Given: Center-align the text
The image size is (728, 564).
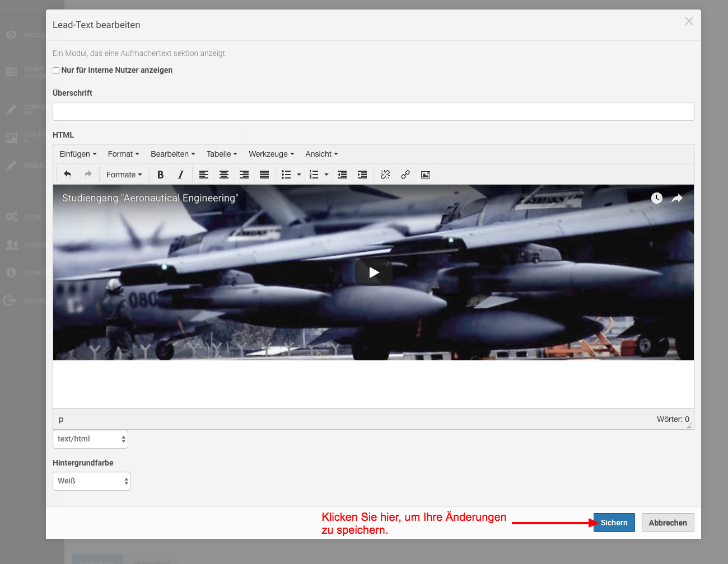Looking at the screenshot, I should [224, 175].
